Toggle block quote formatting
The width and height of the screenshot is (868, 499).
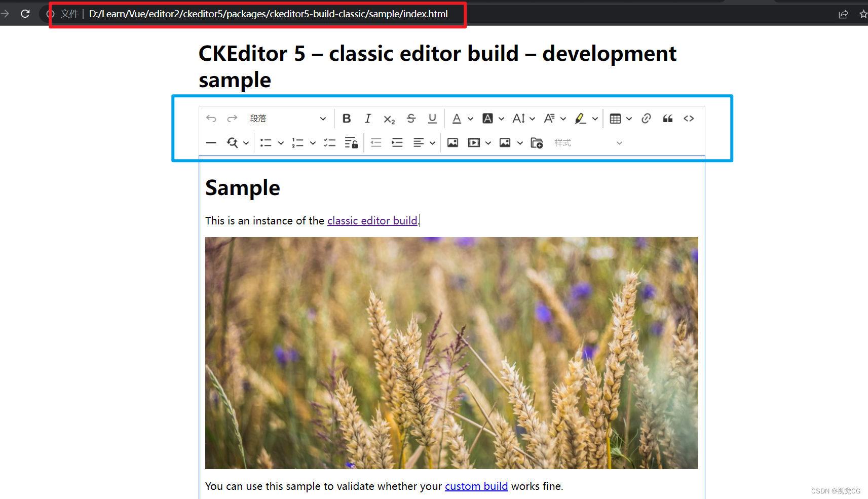pyautogui.click(x=668, y=119)
